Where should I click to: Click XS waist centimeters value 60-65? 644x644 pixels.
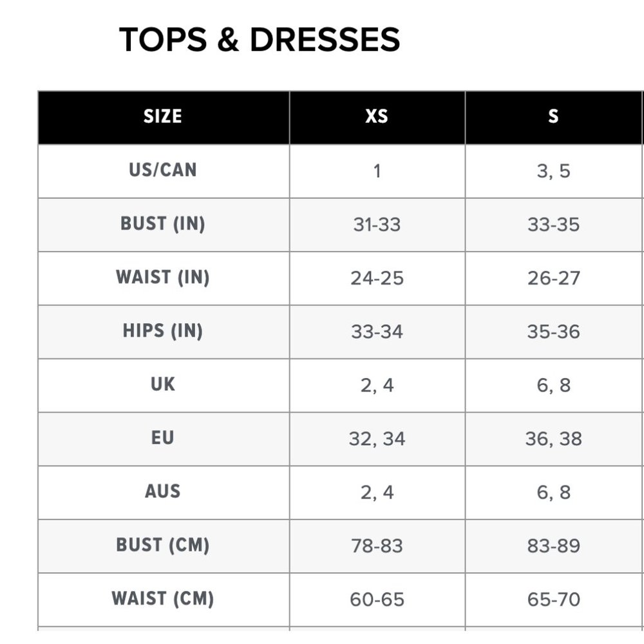[377, 599]
